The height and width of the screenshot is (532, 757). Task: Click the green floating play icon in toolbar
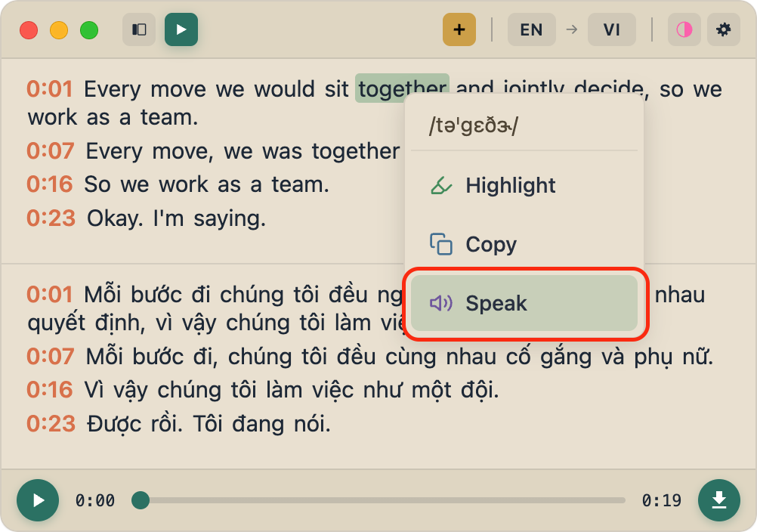(181, 29)
